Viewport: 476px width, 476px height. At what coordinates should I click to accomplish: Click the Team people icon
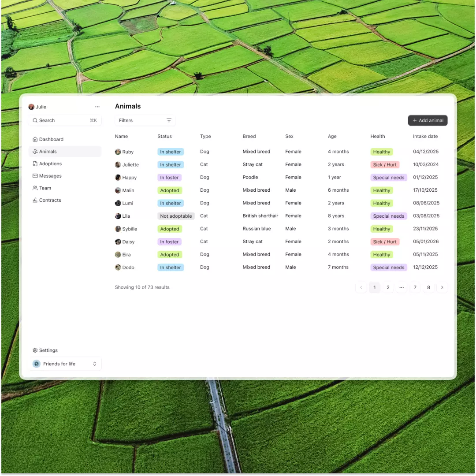(35, 188)
